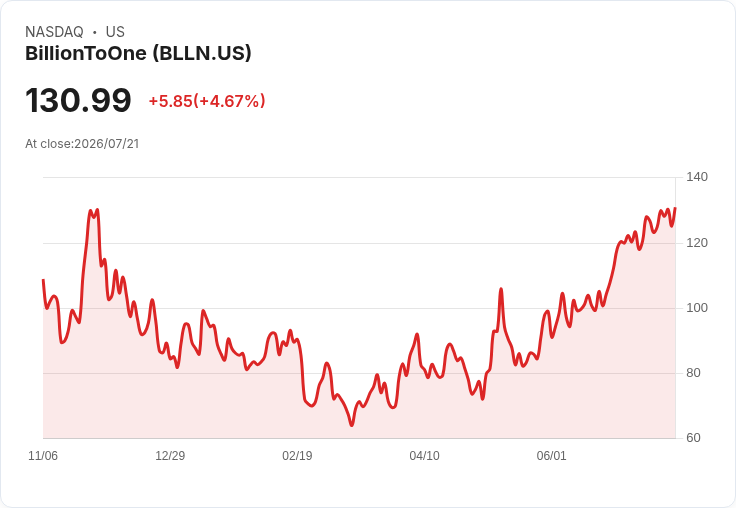736x508 pixels.
Task: Click the At close:2026/07/21 date text
Action: click(x=82, y=144)
